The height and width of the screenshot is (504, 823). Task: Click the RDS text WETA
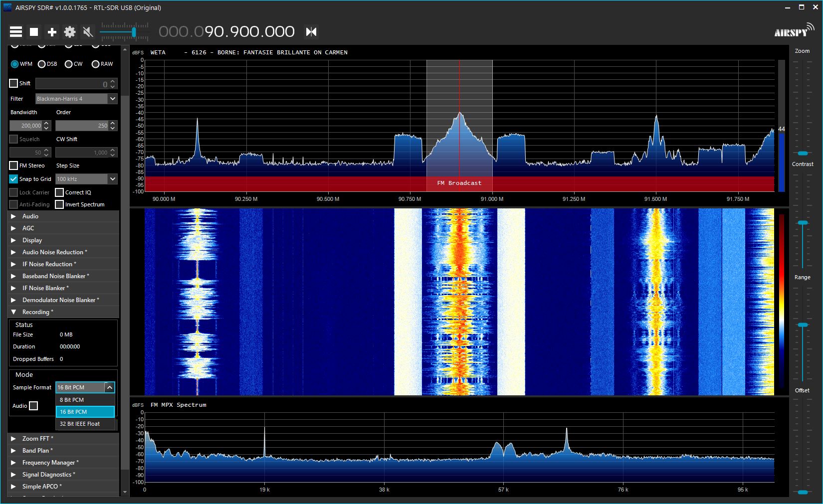click(158, 52)
